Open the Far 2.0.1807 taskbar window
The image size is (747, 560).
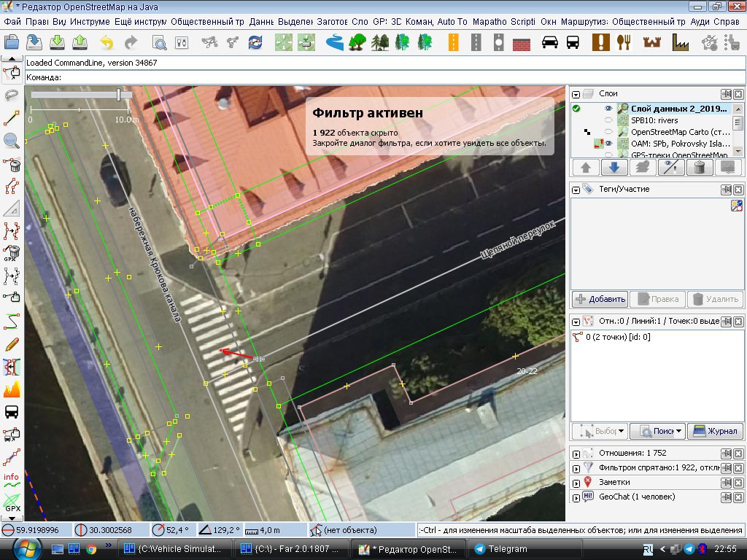tap(291, 549)
